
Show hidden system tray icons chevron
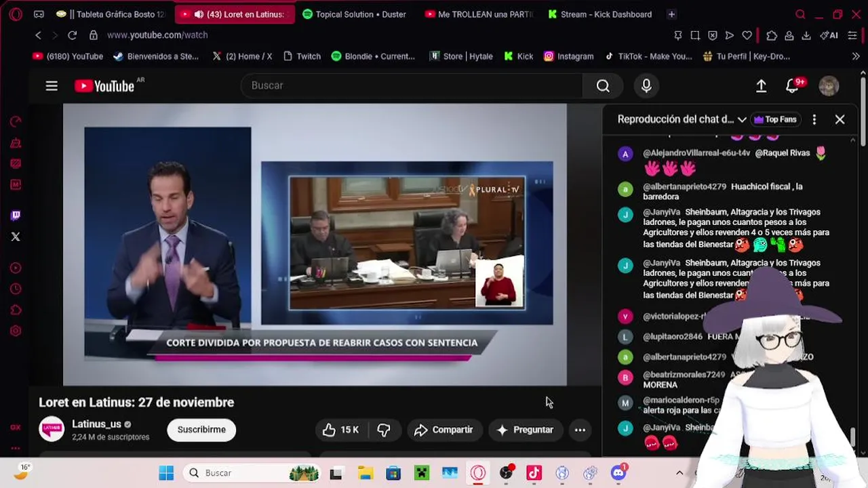(x=679, y=473)
